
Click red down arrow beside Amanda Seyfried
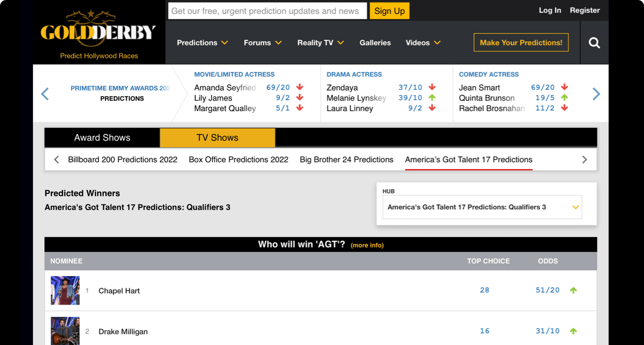pyautogui.click(x=300, y=87)
